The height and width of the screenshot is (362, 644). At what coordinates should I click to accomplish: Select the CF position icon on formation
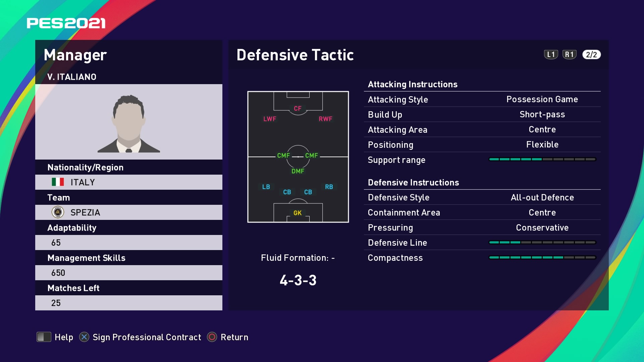(x=298, y=107)
